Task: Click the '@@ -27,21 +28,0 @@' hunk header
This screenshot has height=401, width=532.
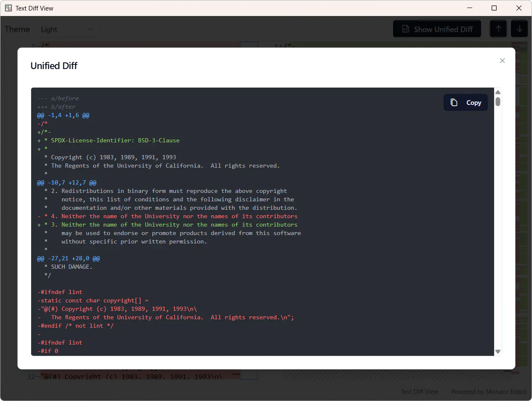Action: [x=68, y=258]
